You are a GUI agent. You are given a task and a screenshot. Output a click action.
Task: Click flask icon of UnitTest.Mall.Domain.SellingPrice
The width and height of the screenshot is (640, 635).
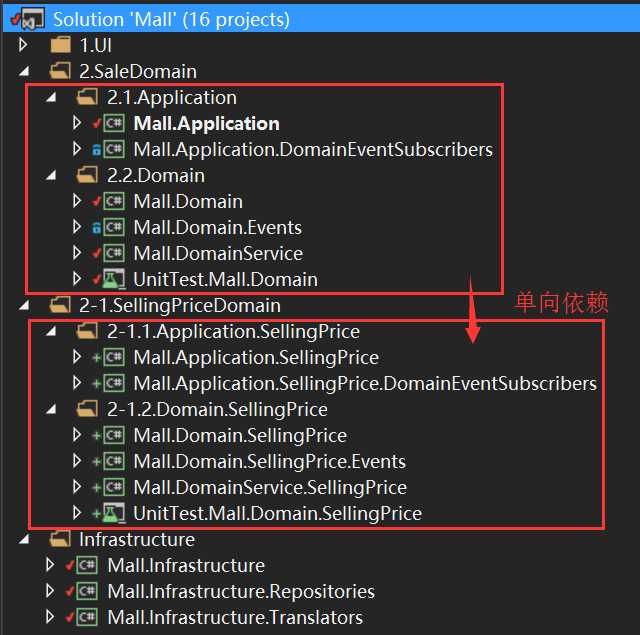pos(114,513)
